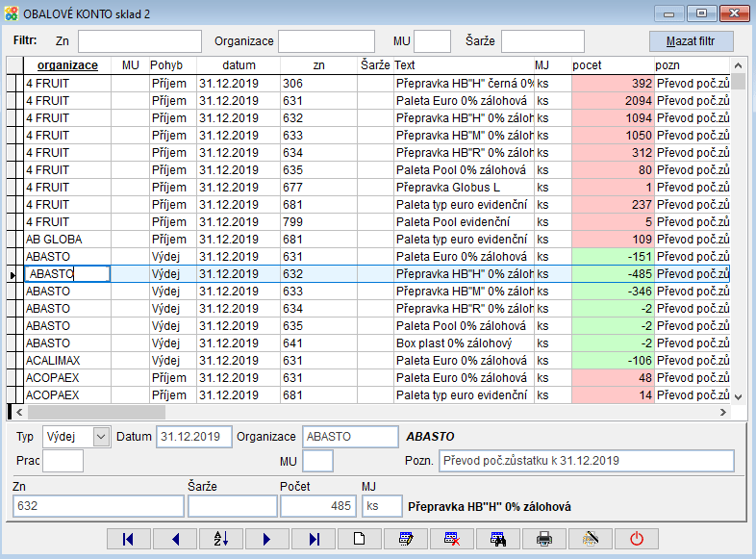Click the horizontal scrollbar thumb
Screen dimensions: 756x559
tap(96, 413)
